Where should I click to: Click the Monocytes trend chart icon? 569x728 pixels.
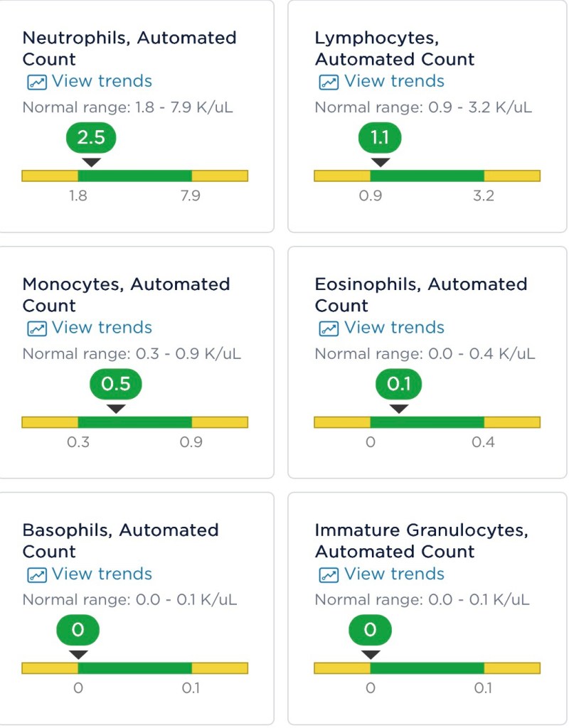(36, 328)
